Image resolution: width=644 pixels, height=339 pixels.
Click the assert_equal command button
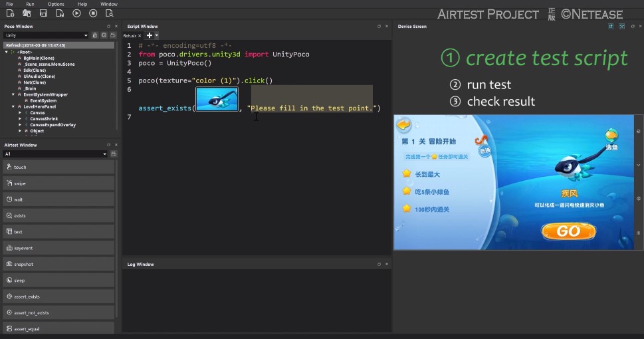click(x=58, y=328)
